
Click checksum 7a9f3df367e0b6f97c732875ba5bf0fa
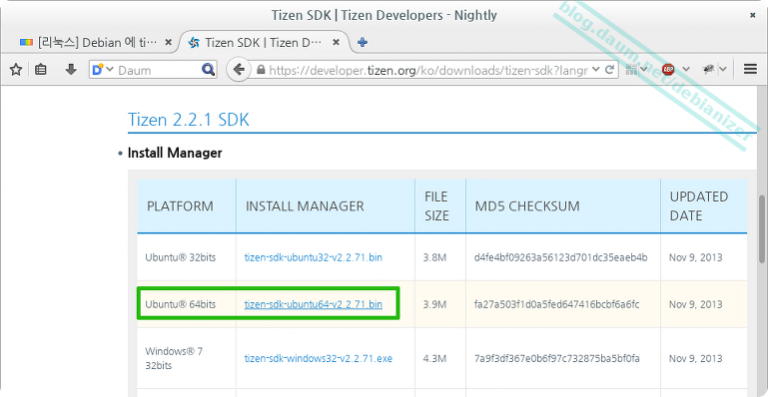point(557,358)
